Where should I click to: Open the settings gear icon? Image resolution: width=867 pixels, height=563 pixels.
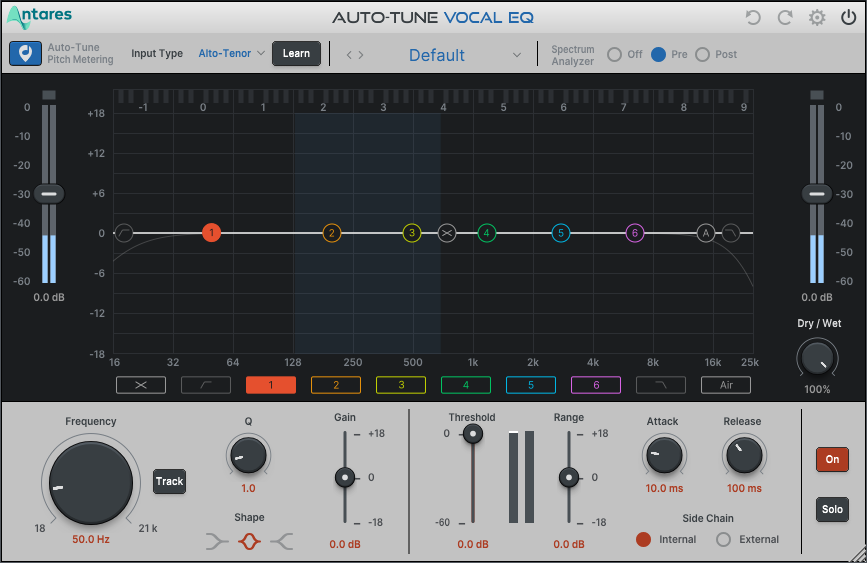point(817,18)
